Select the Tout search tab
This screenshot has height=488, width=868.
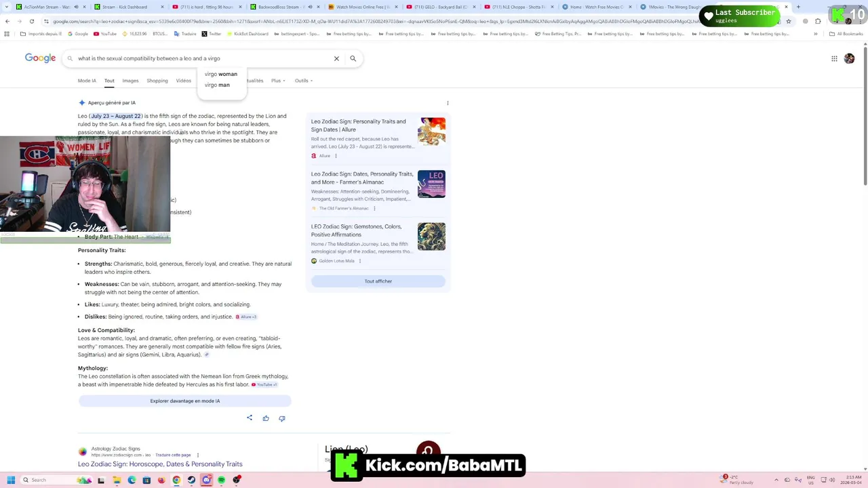pyautogui.click(x=109, y=81)
